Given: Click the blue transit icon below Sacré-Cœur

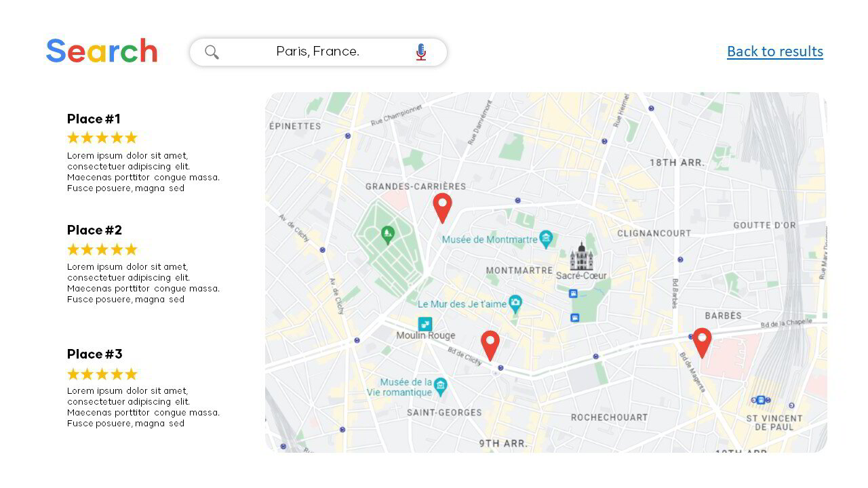Looking at the screenshot, I should point(573,293).
